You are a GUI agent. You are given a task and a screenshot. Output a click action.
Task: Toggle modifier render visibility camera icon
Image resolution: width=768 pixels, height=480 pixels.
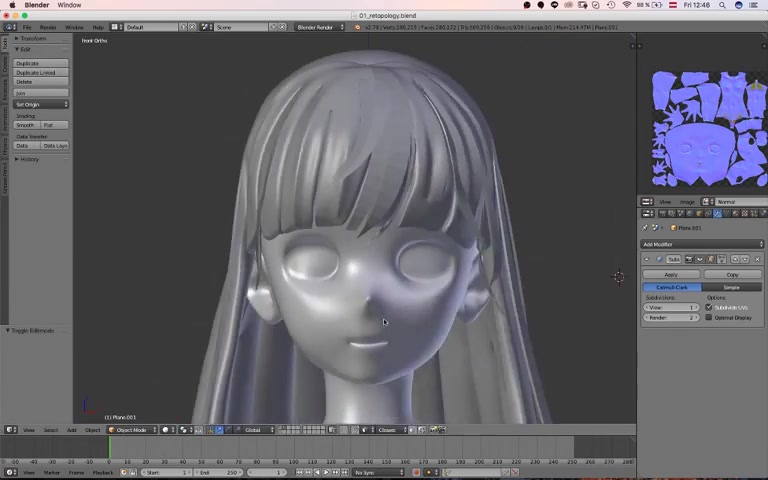[689, 259]
